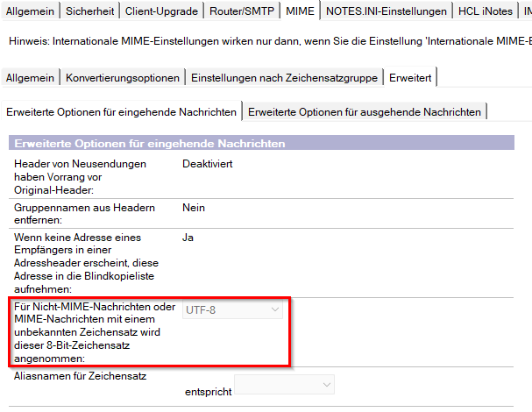Select the Erweitert tab
Image resolution: width=532 pixels, height=412 pixels.
[411, 77]
